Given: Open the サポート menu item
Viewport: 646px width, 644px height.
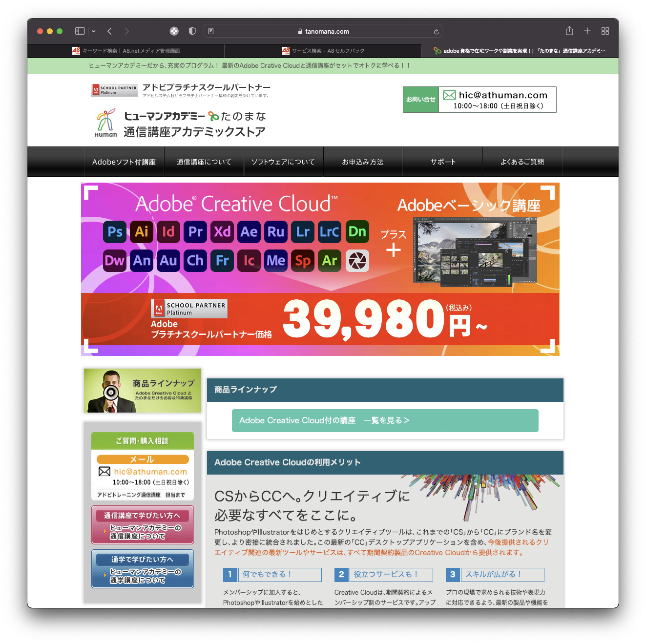Looking at the screenshot, I should (x=443, y=162).
